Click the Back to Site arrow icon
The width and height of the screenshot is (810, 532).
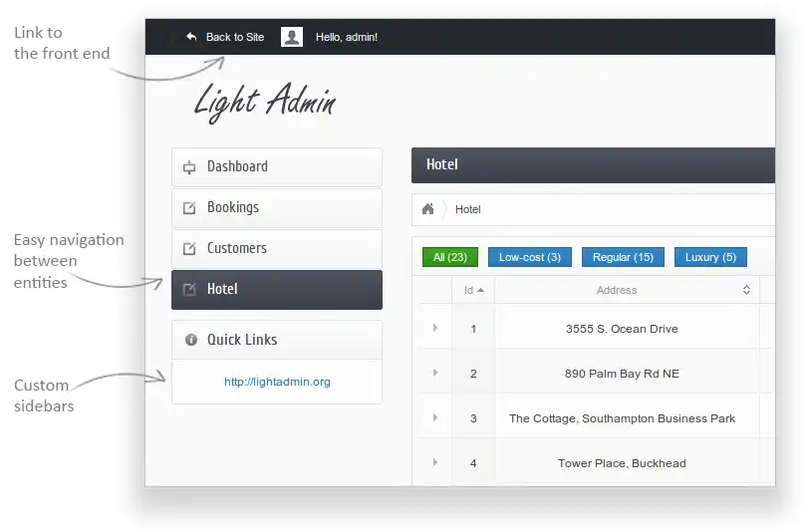click(191, 37)
